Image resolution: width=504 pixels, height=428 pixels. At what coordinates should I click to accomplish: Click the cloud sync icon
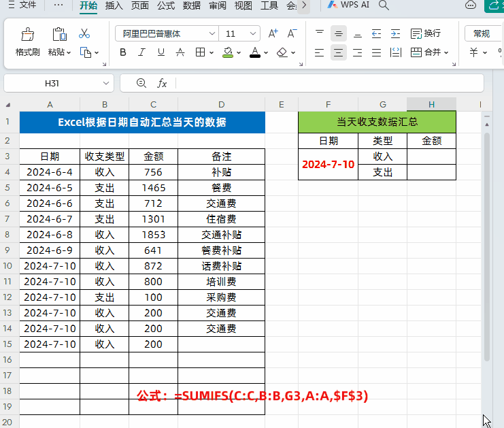[x=471, y=5]
